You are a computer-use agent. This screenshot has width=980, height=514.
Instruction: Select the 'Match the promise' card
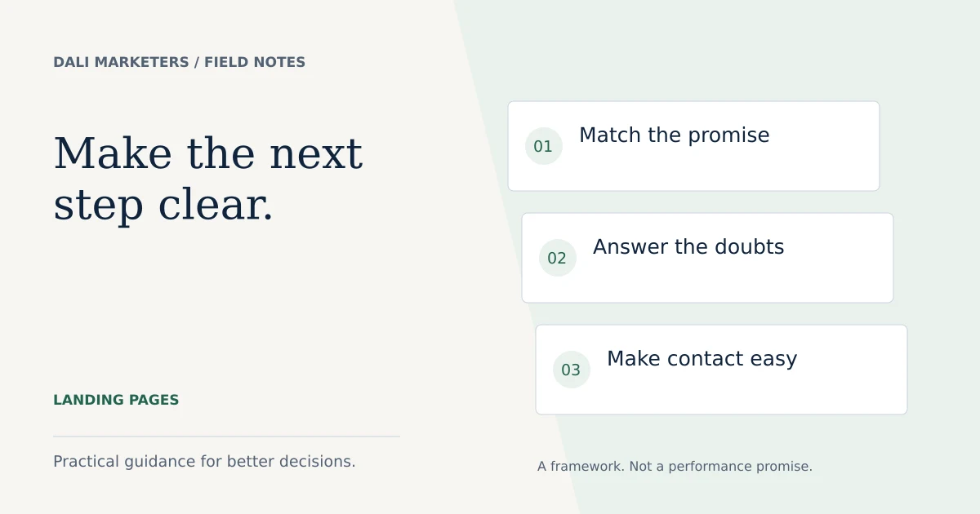(693, 146)
